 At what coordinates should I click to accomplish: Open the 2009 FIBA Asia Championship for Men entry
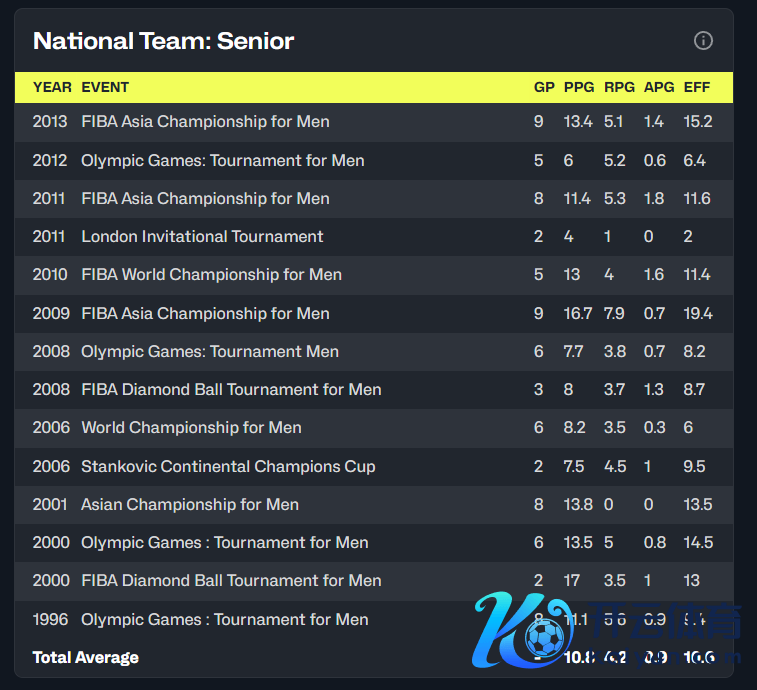[205, 314]
